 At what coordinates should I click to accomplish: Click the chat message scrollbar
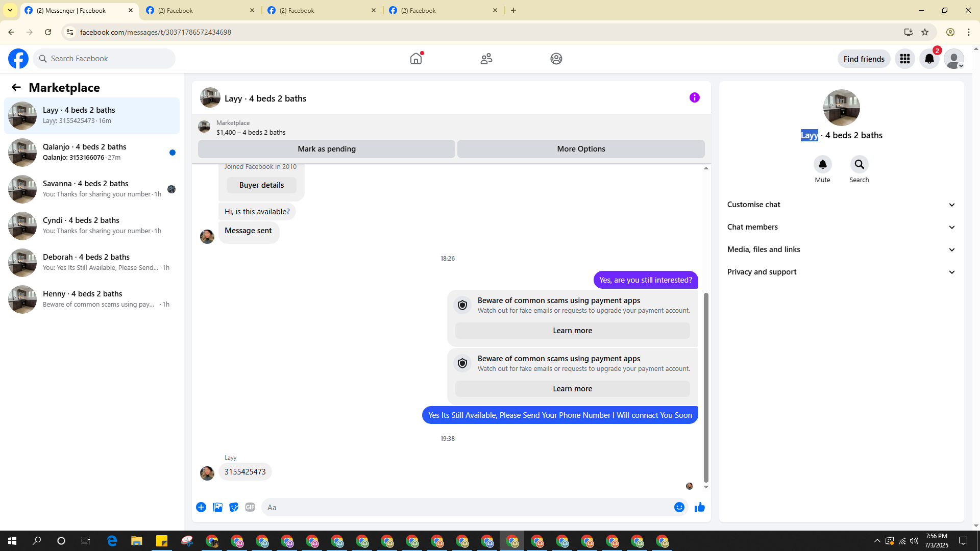point(706,388)
